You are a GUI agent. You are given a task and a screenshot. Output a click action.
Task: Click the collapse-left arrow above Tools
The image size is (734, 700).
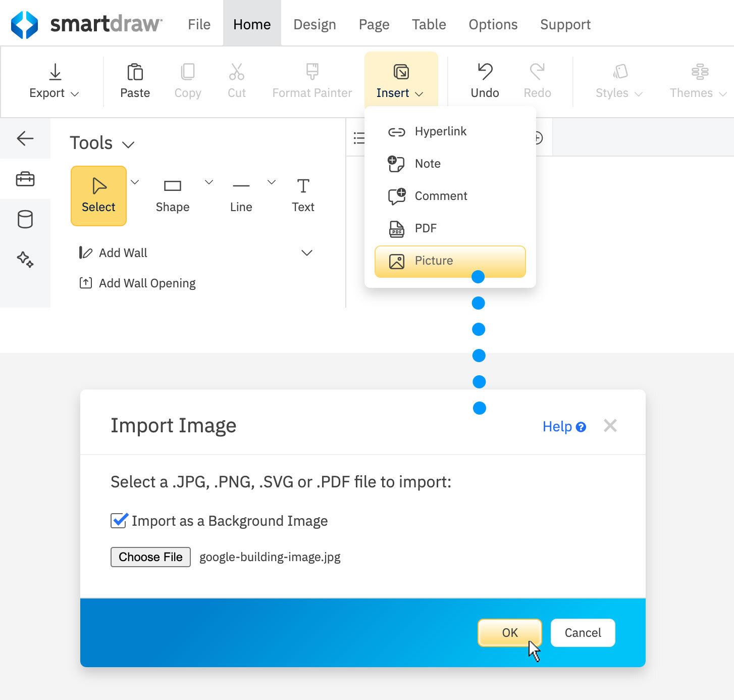(x=25, y=138)
